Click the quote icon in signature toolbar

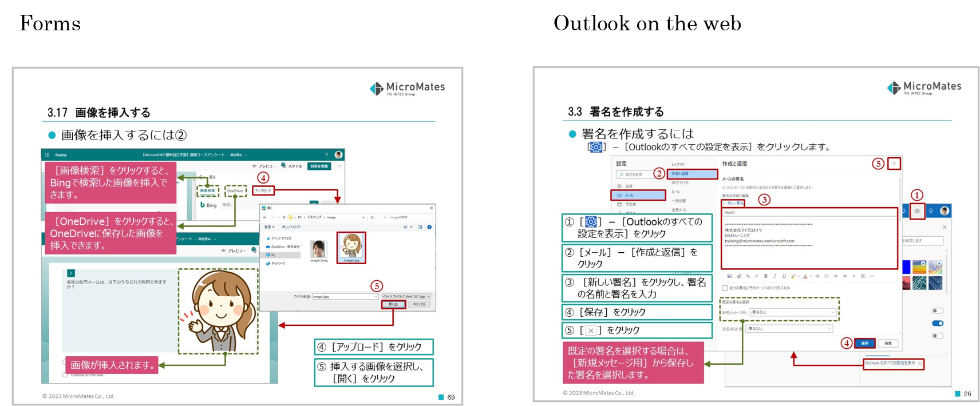coord(853,276)
